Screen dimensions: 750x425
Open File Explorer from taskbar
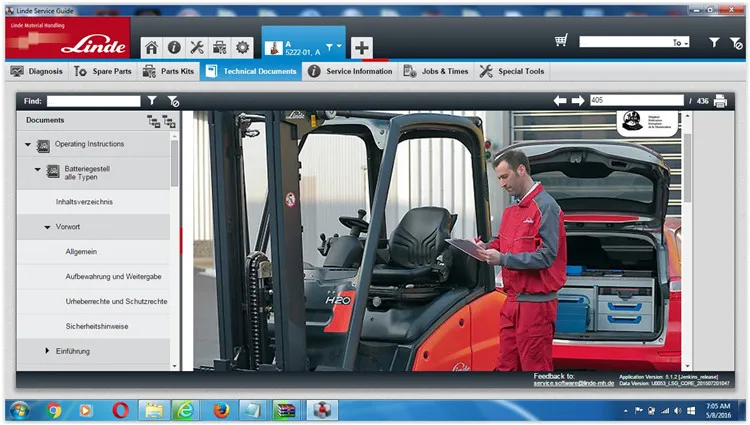[154, 410]
